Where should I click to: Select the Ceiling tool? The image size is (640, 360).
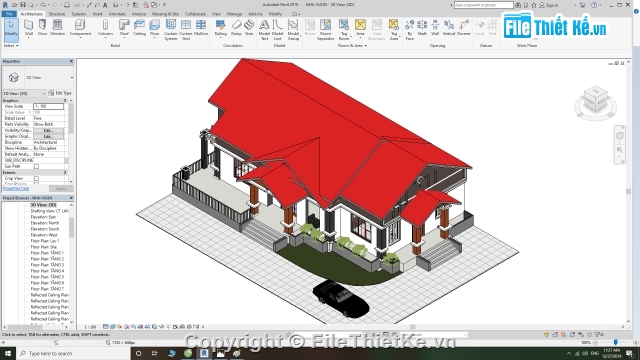point(139,28)
